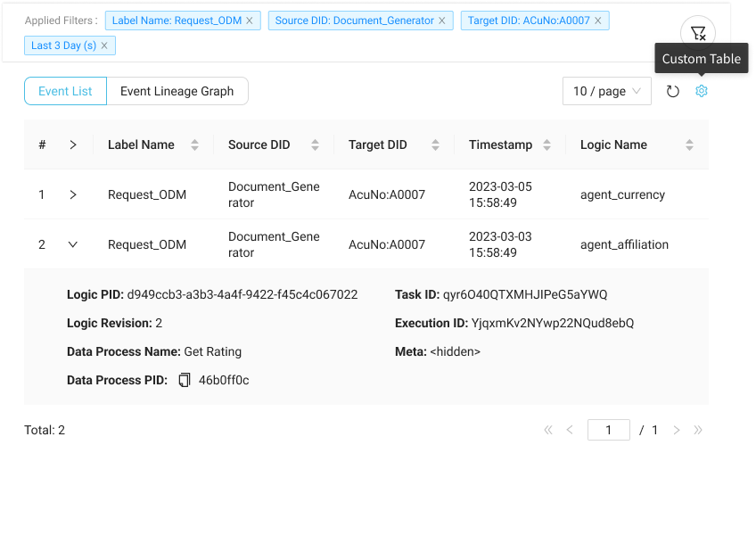This screenshot has height=544, width=756.
Task: Click the page number input field
Action: 608,430
